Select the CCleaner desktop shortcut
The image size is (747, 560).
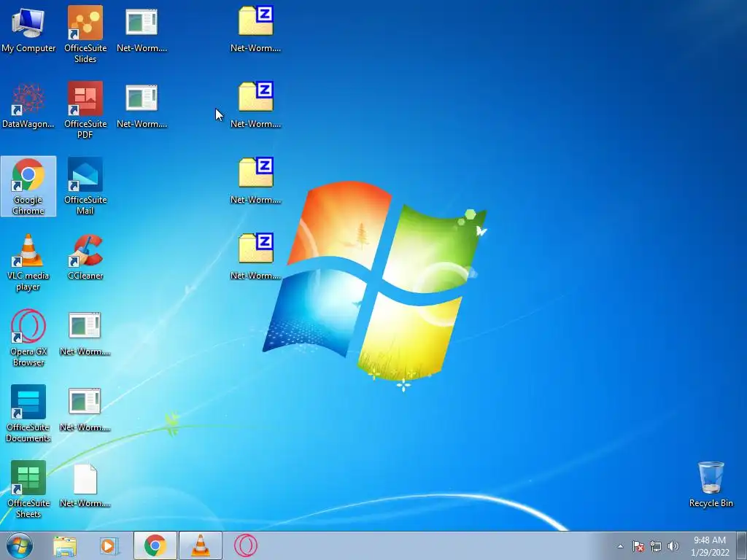click(85, 257)
